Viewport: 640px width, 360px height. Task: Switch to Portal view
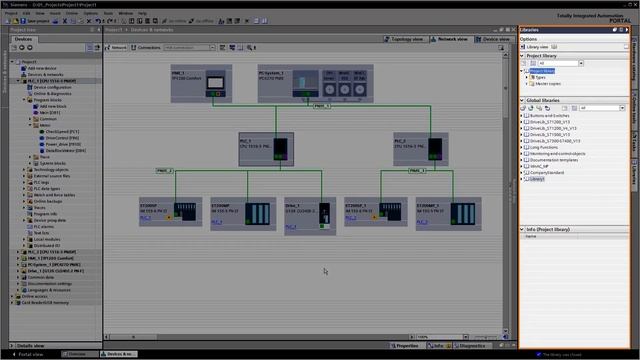tap(28, 354)
